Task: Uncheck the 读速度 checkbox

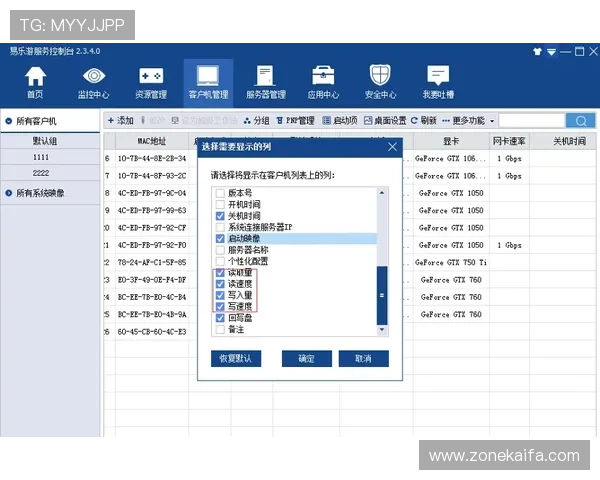Action: tap(220, 284)
